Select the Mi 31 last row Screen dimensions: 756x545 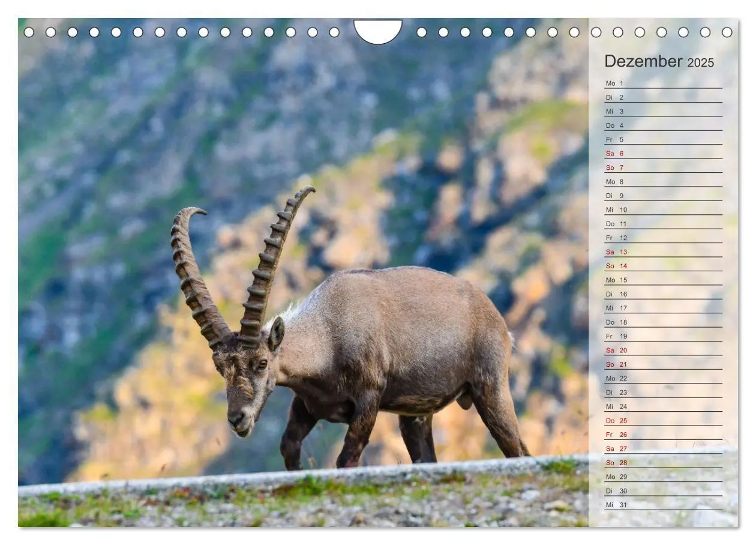pos(663,505)
